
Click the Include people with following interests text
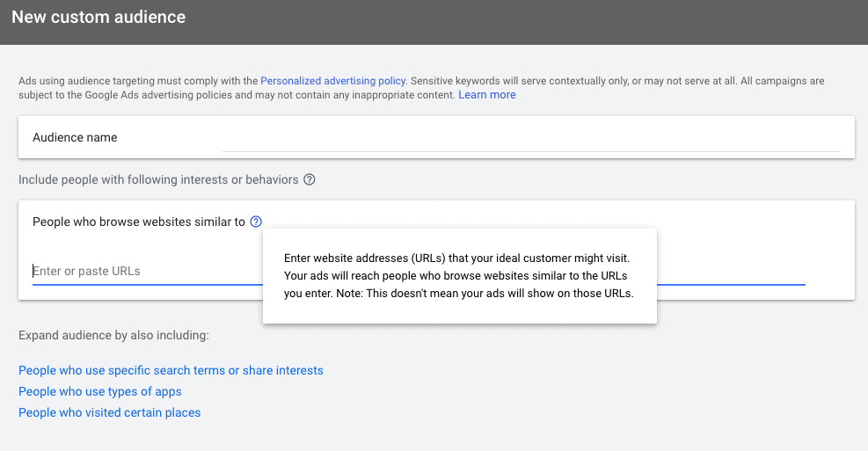click(158, 180)
